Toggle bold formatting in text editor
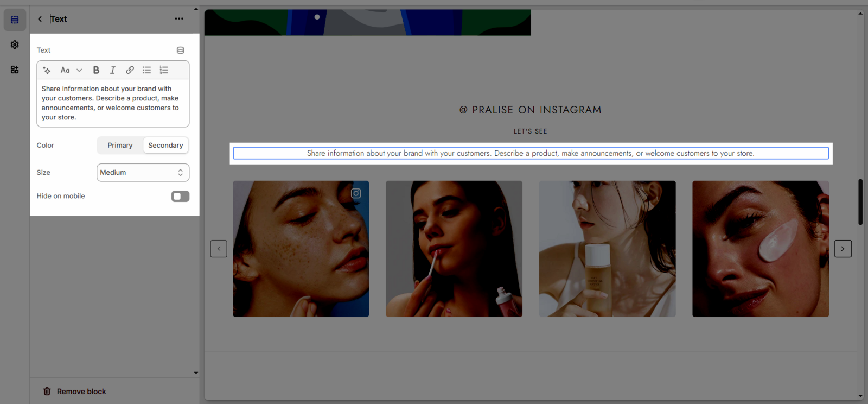The image size is (868, 404). point(96,70)
